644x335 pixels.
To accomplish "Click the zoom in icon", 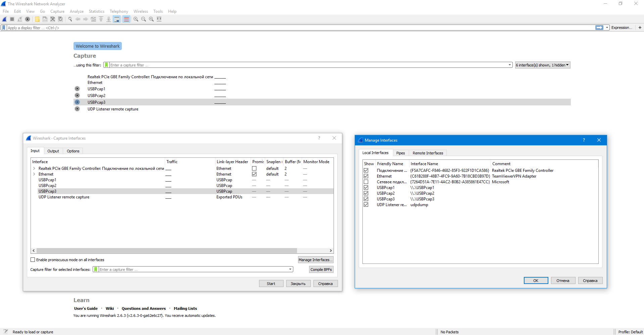I will point(136,19).
